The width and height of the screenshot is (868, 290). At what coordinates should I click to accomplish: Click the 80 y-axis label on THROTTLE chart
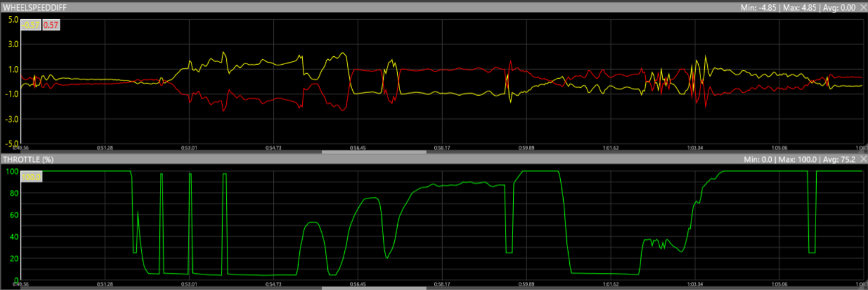coord(14,193)
